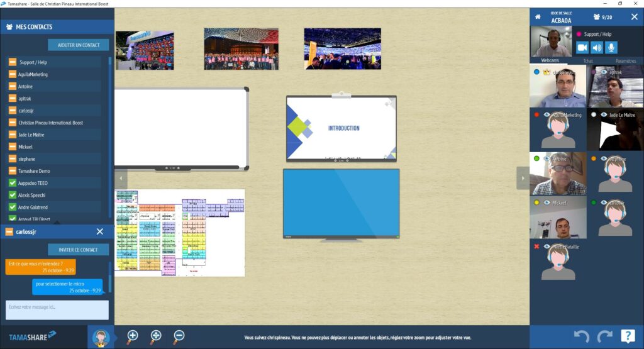Click the chat message input field
644x349 pixels.
pos(57,309)
